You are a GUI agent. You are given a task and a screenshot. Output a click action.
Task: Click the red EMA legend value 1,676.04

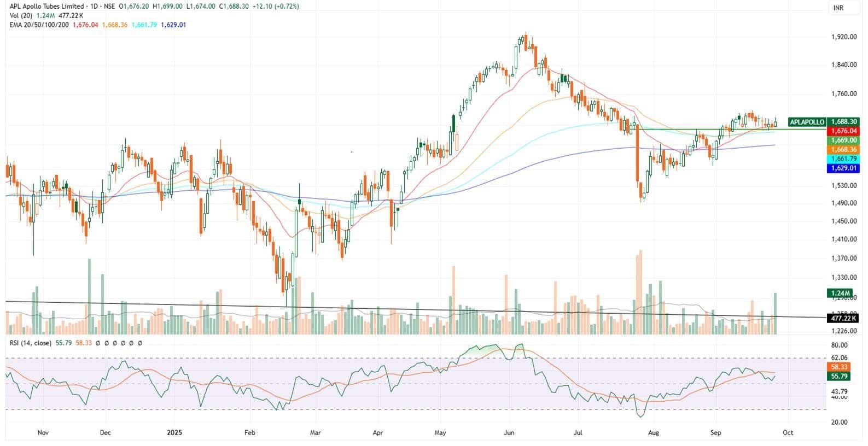(x=85, y=25)
